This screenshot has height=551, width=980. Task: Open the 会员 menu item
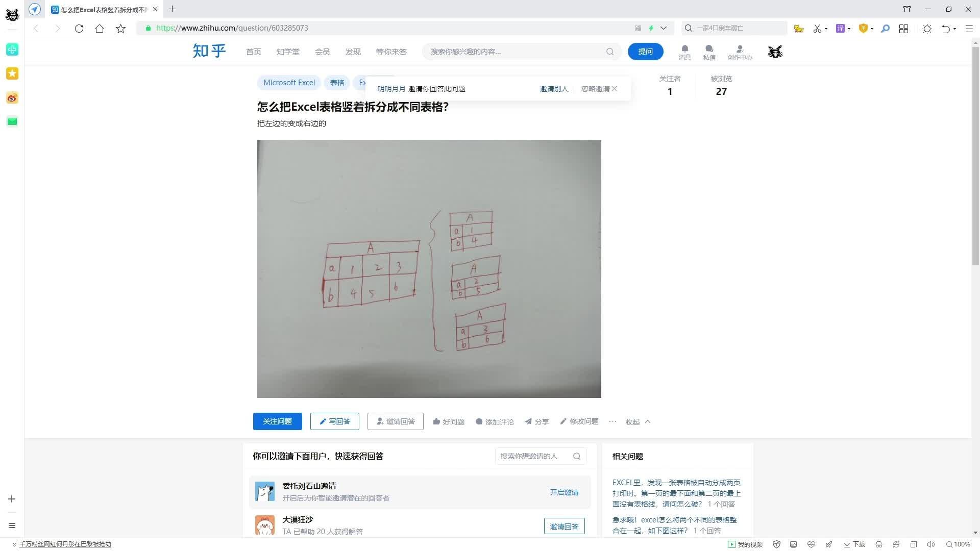click(322, 52)
